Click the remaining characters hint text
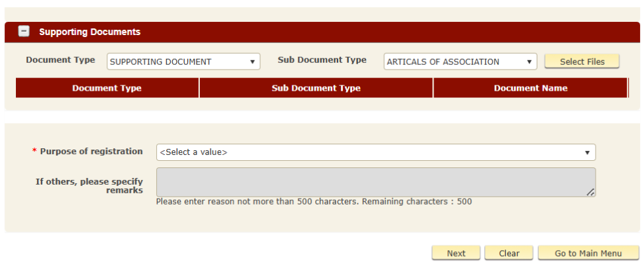The image size is (644, 268). (x=314, y=202)
